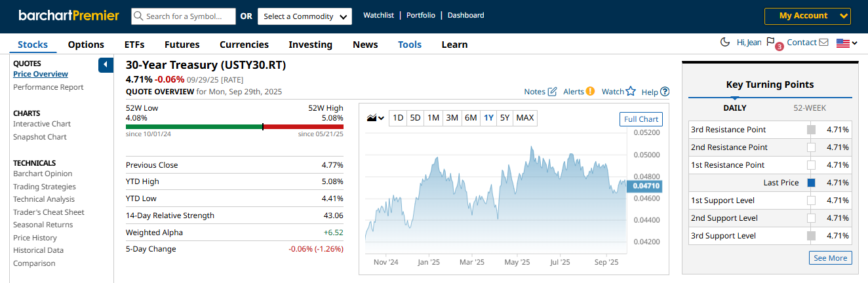
Task: Select the Futures menu tab
Action: click(x=182, y=45)
